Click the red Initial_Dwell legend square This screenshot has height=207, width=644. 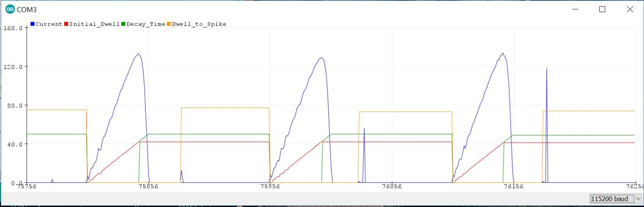click(x=66, y=24)
